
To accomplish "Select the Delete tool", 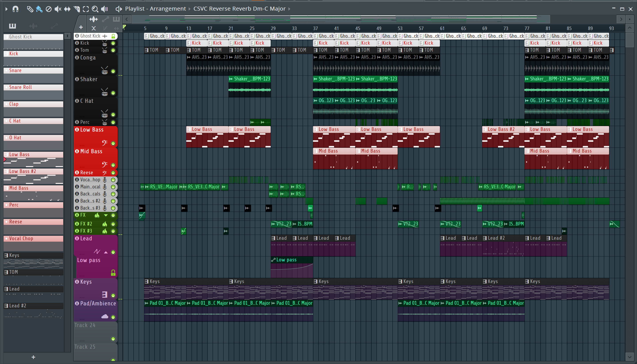I will pyautogui.click(x=48, y=9).
